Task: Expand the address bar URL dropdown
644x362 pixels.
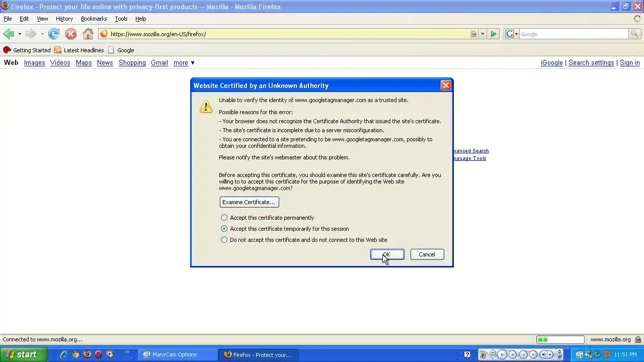Action: [482, 34]
